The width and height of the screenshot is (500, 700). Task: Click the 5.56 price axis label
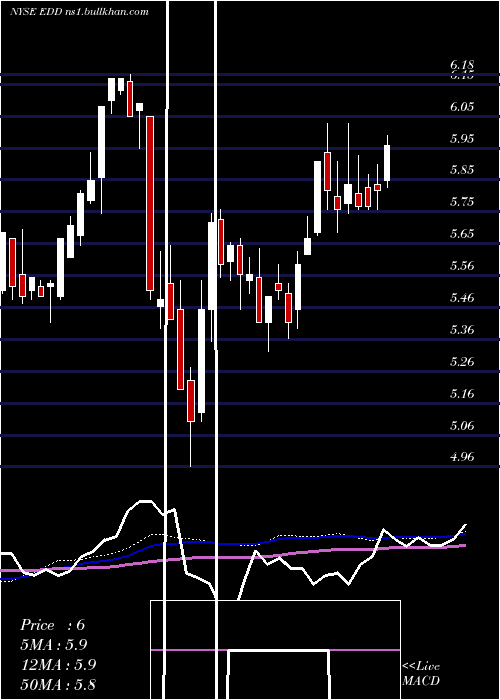pos(462,266)
